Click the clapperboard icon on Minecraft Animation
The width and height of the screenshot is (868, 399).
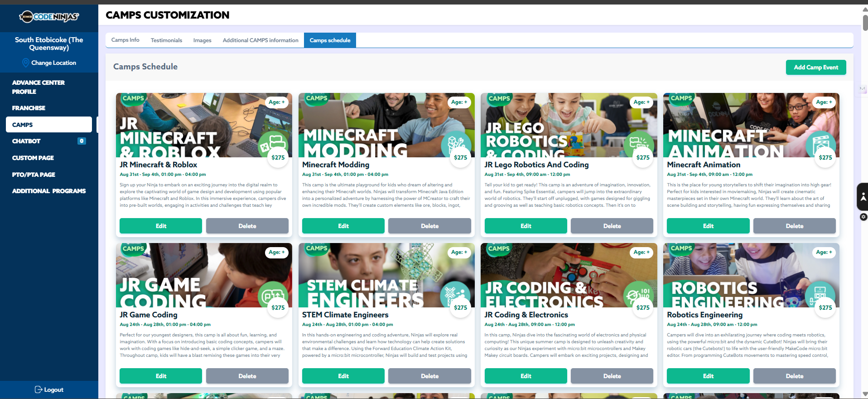[820, 145]
